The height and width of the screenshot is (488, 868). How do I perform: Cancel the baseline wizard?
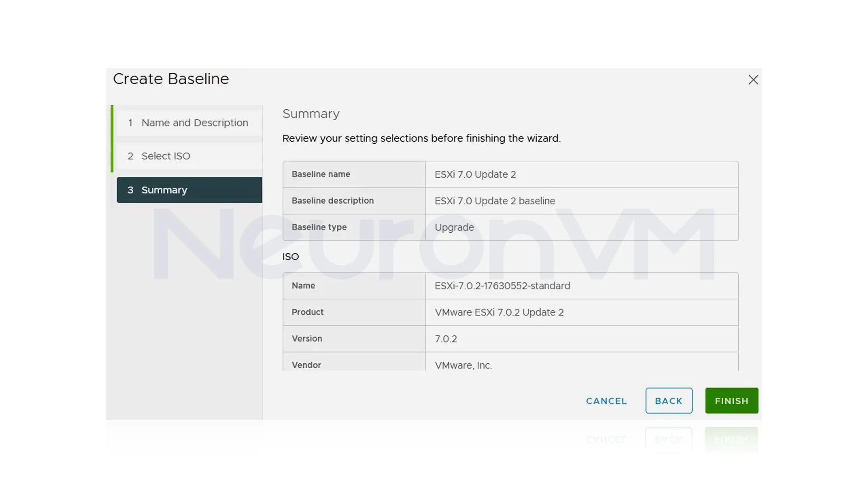tap(606, 401)
